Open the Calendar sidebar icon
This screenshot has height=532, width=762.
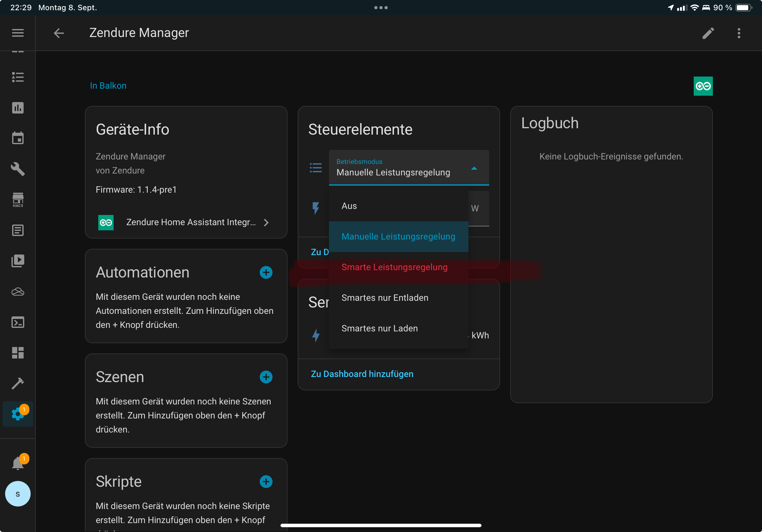point(18,138)
